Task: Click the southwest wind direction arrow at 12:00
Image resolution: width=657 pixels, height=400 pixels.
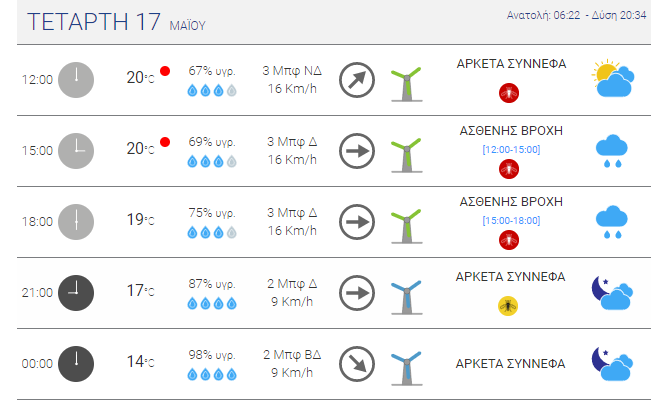Action: pyautogui.click(x=357, y=80)
